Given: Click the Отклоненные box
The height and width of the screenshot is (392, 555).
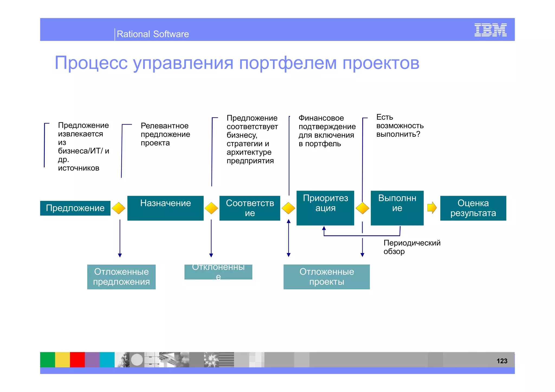Looking at the screenshot, I should click(218, 272).
